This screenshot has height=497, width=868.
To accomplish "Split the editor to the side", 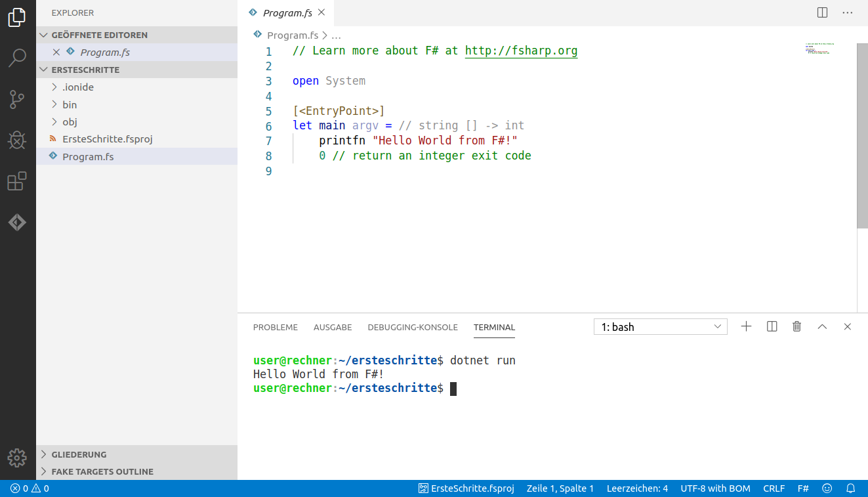I will click(x=822, y=12).
